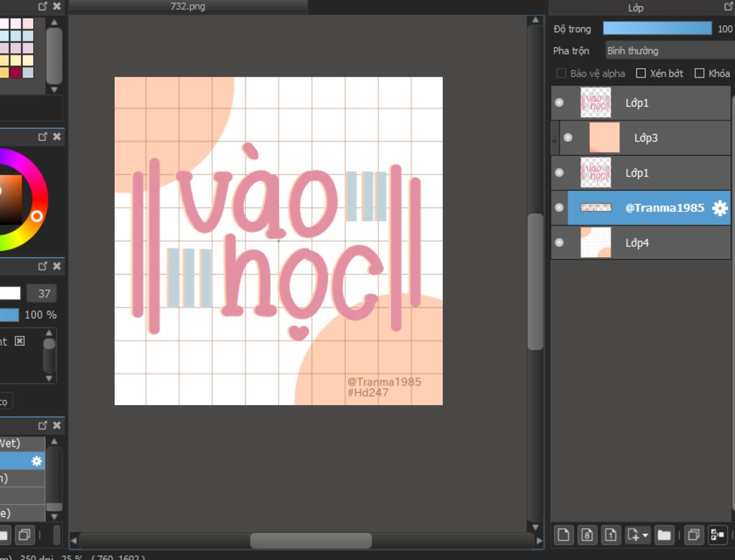Select the Lớp4 layer row

click(x=641, y=243)
